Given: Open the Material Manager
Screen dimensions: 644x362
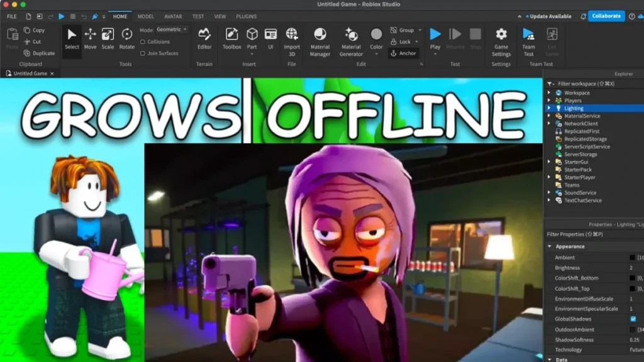Looking at the screenshot, I should coord(320,42).
